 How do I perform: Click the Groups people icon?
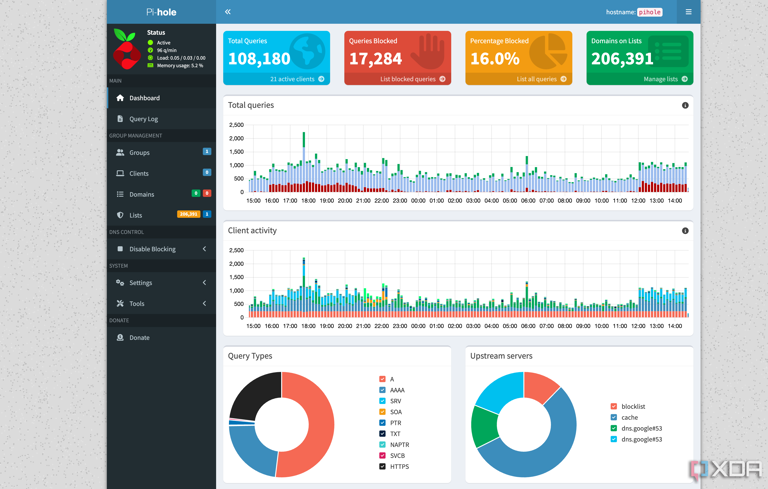(x=120, y=153)
